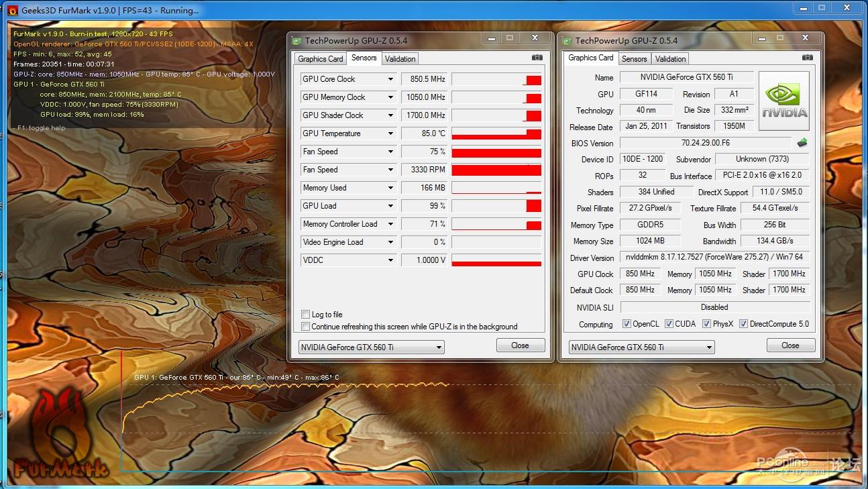Click the Device ID field 10DE - 1200
Screen dimensions: 868x489
tap(642, 159)
